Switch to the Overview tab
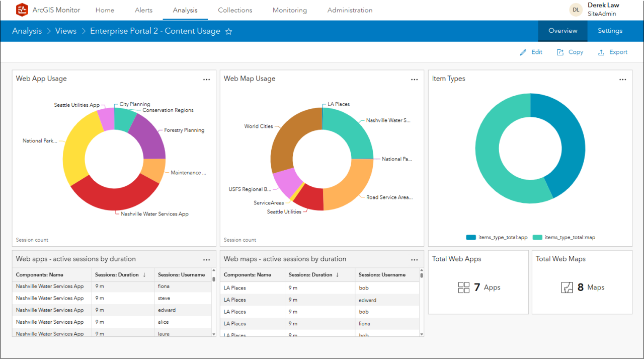Screen dimensions: 644x359 tap(563, 31)
